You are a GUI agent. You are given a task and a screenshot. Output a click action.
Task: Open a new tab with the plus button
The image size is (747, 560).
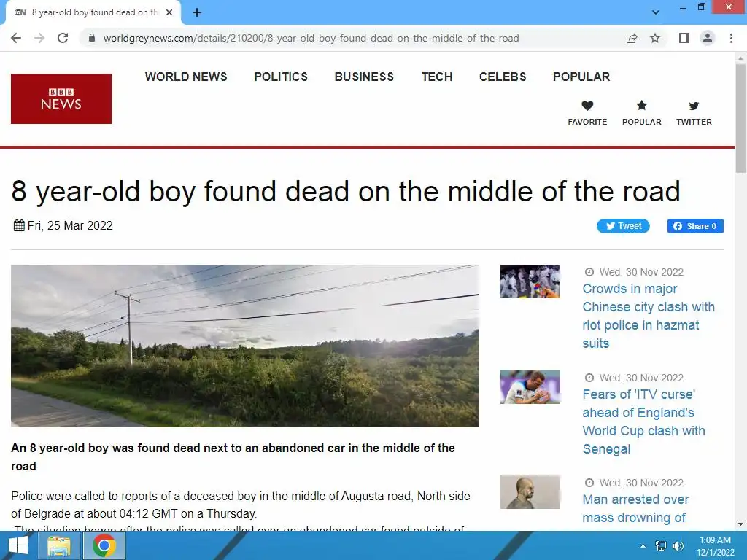click(197, 12)
